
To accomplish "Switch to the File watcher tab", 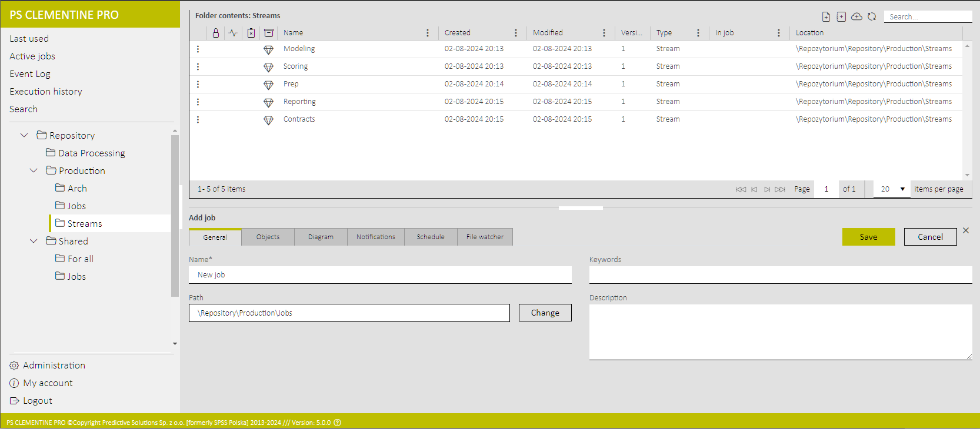I will point(485,237).
